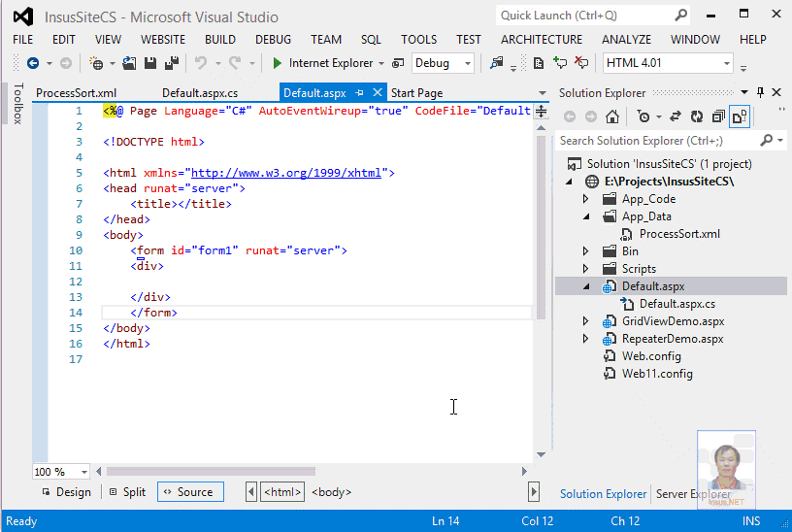Image resolution: width=792 pixels, height=532 pixels.
Task: Open the BUILD menu
Action: pyautogui.click(x=219, y=40)
